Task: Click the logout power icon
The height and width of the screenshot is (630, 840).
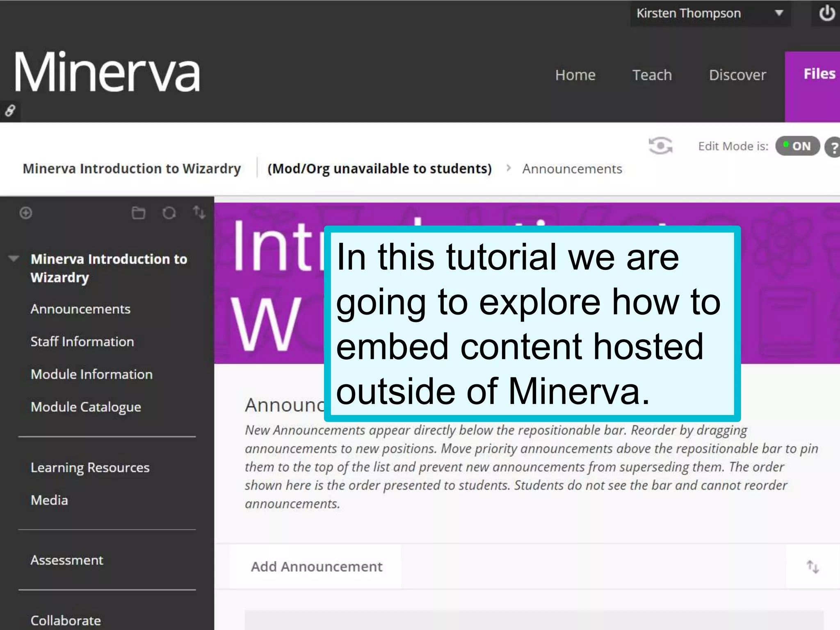Action: [826, 13]
